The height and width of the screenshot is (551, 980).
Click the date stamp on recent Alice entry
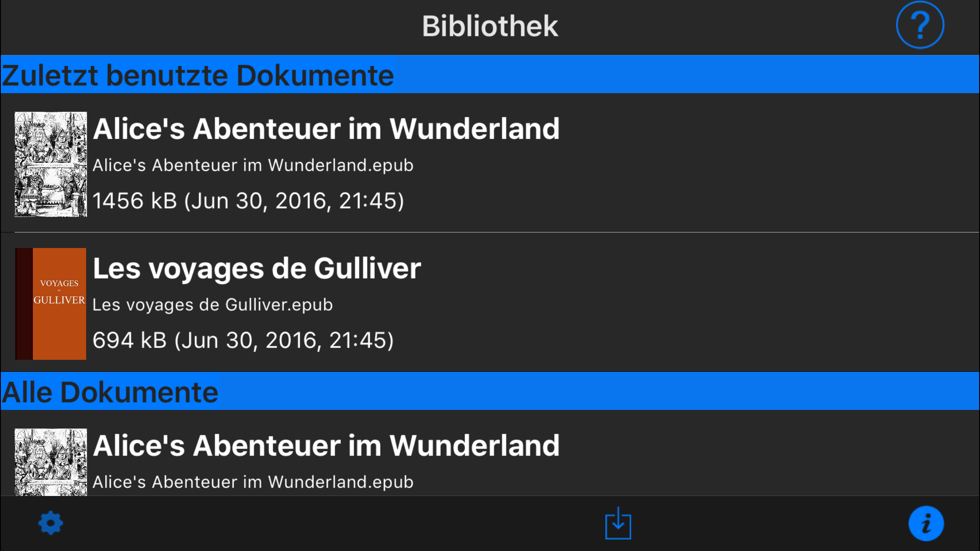click(x=294, y=201)
